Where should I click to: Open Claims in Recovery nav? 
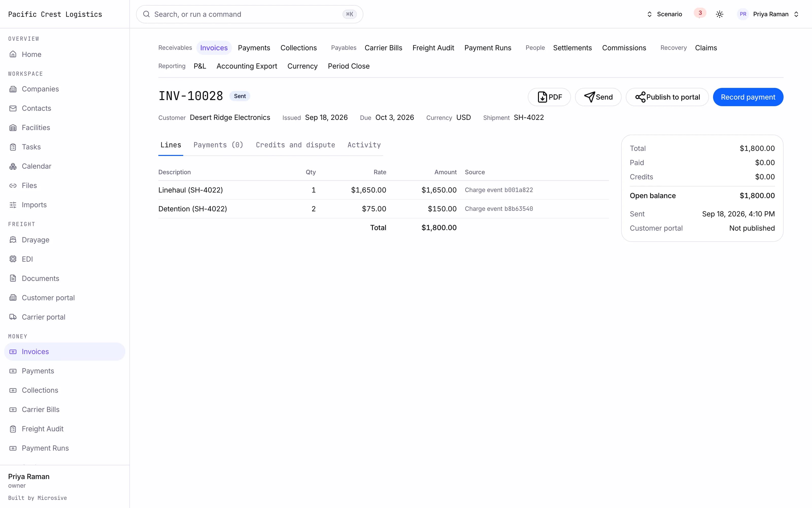[706, 48]
